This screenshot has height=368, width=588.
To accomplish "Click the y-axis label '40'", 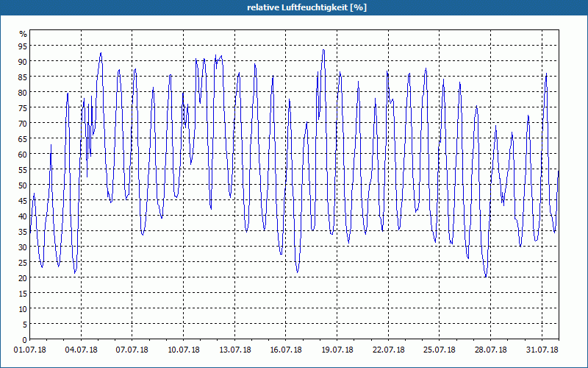I will (x=24, y=216).
